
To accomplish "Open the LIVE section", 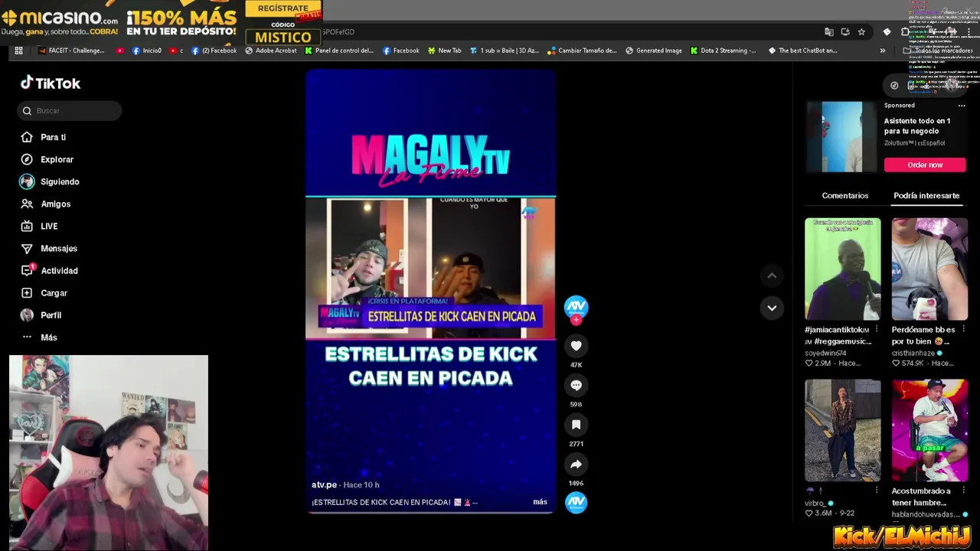I will (49, 226).
